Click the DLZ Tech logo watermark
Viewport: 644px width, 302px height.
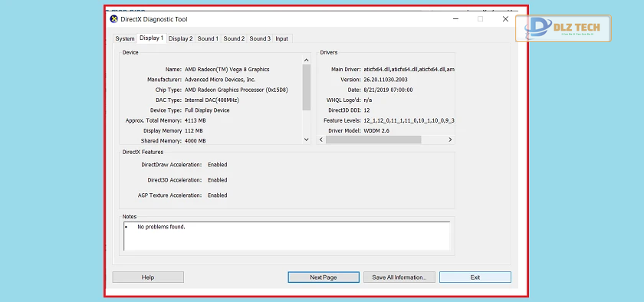(x=563, y=28)
